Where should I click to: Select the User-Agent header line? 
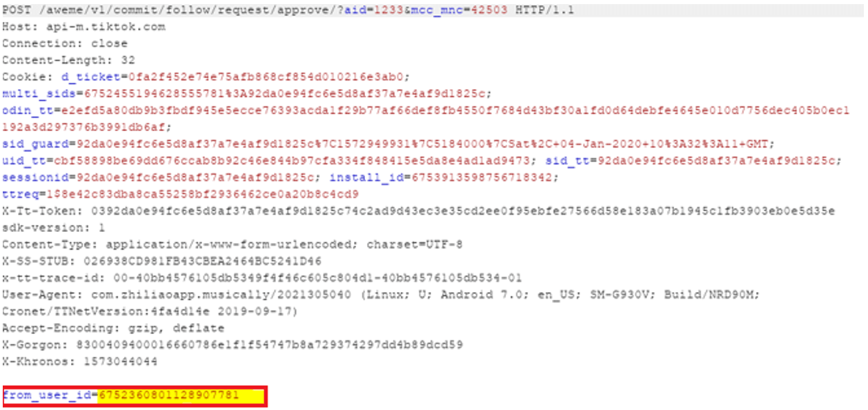[379, 295]
